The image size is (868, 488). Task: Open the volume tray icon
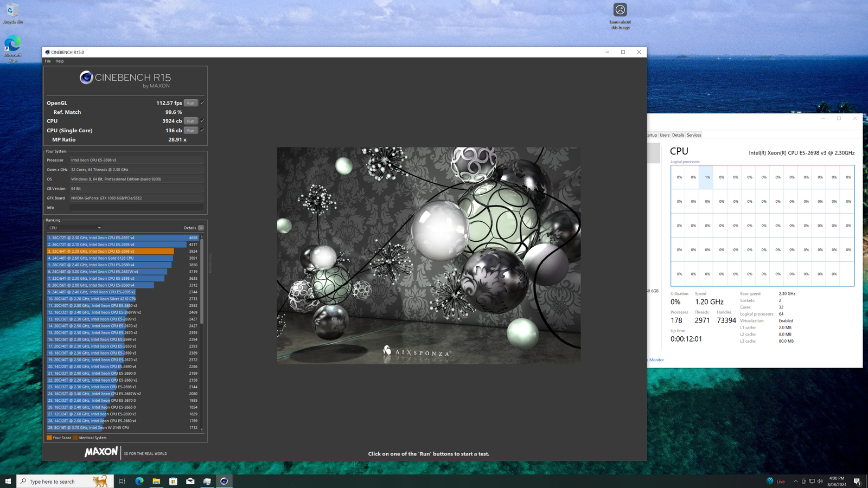tap(820, 481)
